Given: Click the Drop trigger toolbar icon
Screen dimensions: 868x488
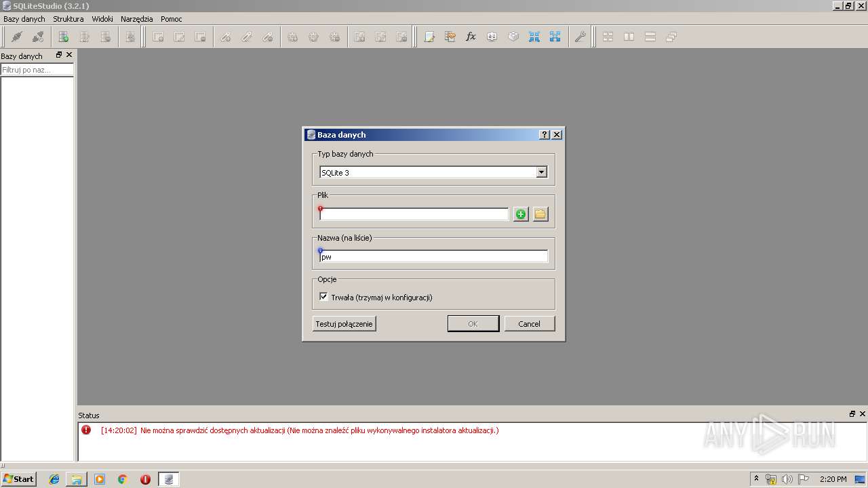Looking at the screenshot, I should coord(334,37).
